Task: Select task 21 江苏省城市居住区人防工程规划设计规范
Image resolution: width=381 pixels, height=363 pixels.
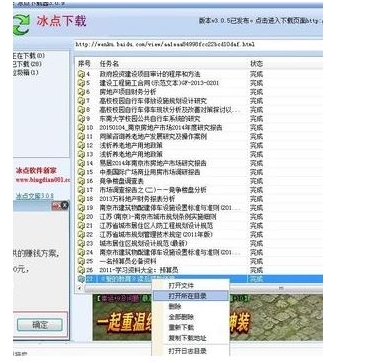Action: click(x=156, y=226)
